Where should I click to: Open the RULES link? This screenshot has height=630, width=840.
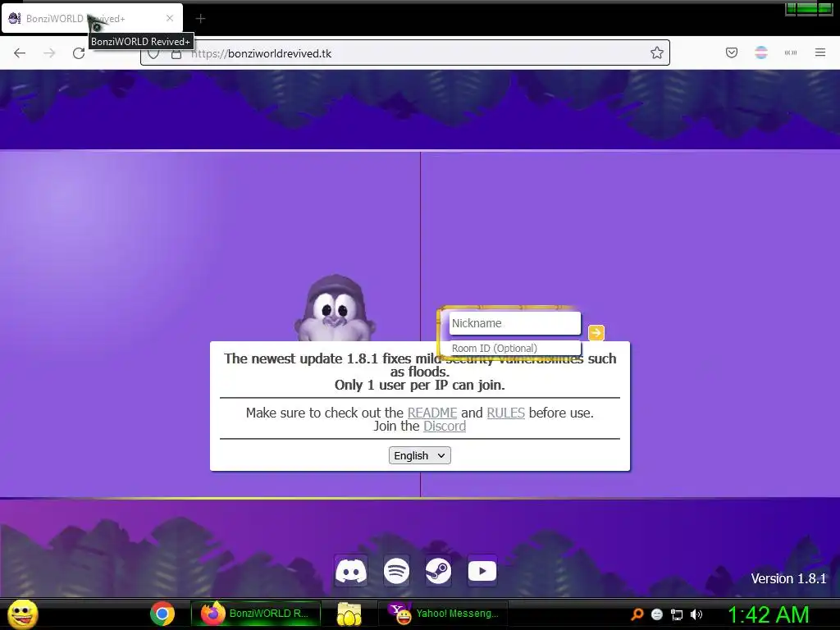coord(505,413)
